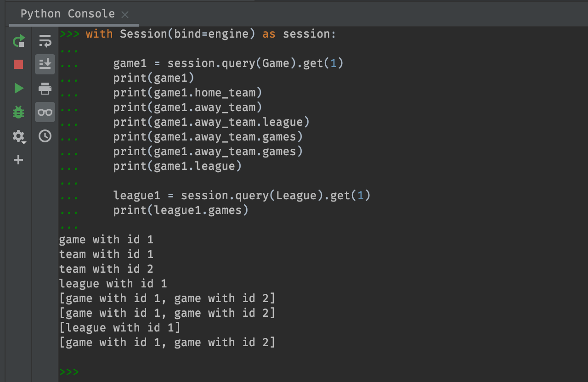
Task: Browse console history via clock icon
Action: [45, 136]
